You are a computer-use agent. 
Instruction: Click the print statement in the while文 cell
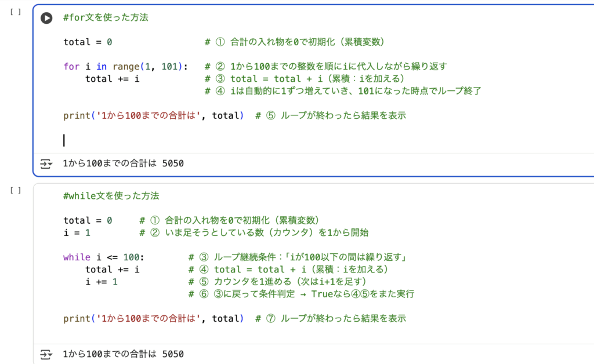(x=153, y=318)
